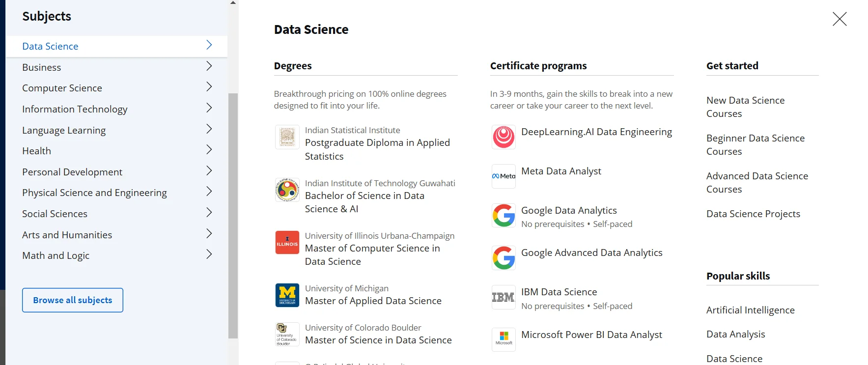Open Master of Applied Data Science degree

373,301
